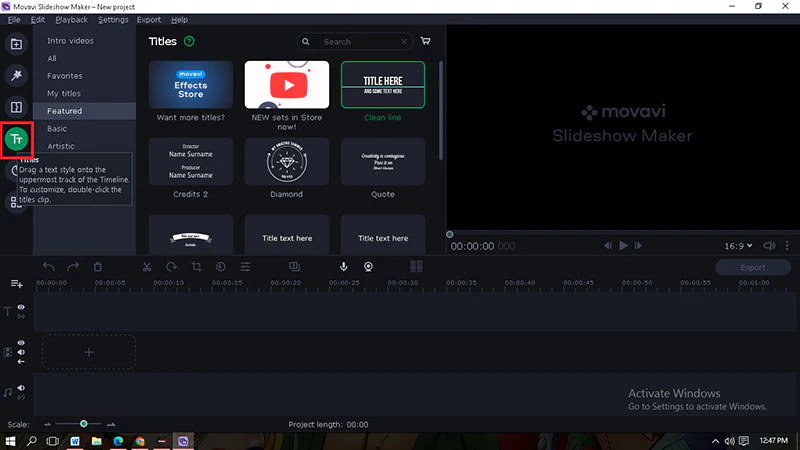Screen dimensions: 800x450
Task: Open Word from the taskbar
Action: (75, 441)
